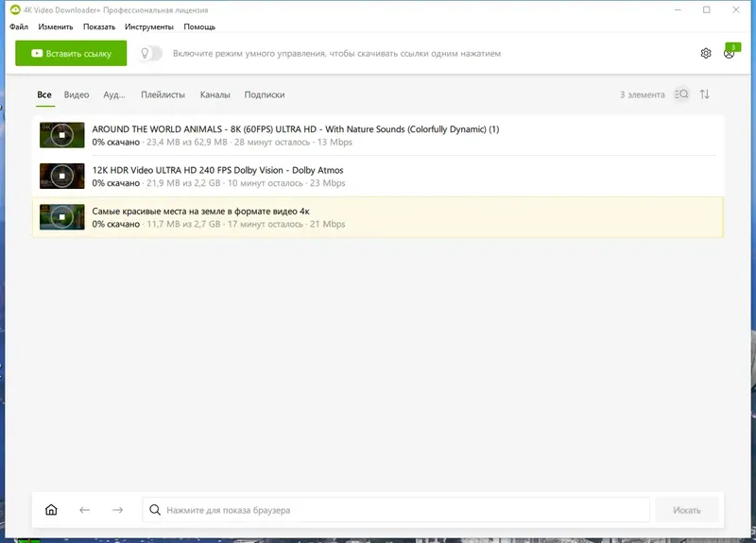Click status text 11,7 MB из 2,7 GB
The width and height of the screenshot is (756, 543).
pyautogui.click(x=183, y=224)
